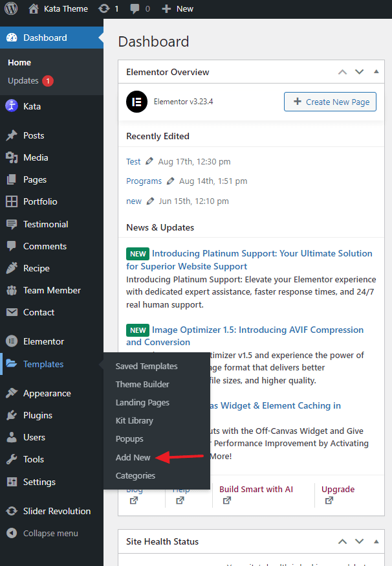Open the Plugins menu in sidebar

point(38,415)
